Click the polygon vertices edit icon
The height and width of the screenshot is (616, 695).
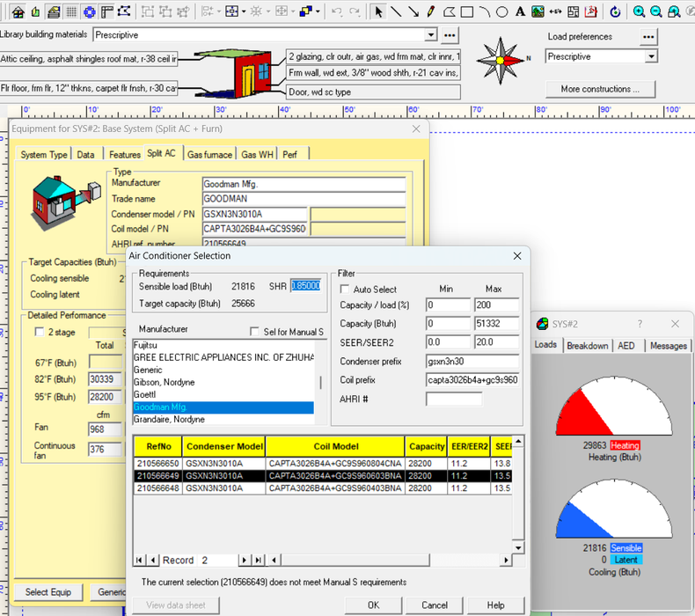[x=124, y=11]
